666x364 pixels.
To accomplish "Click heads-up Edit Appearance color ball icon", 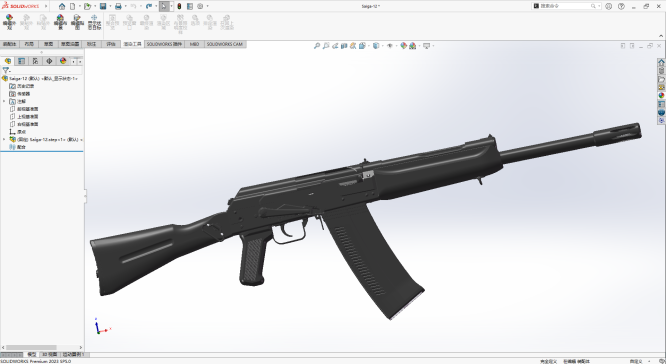I will click(404, 46).
